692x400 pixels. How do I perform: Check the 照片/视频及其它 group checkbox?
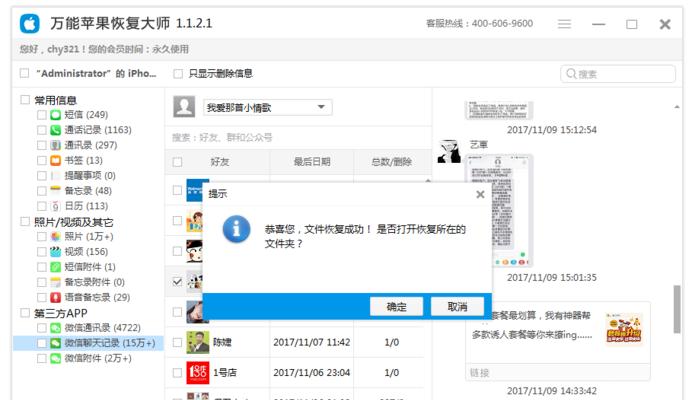pos(25,222)
